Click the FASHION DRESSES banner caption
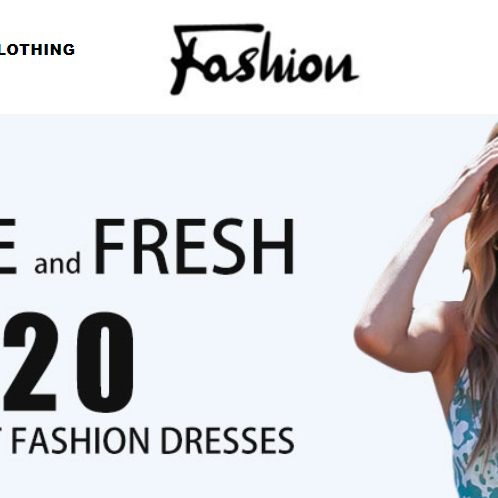Viewport: 498px width, 498px height. pos(153,441)
